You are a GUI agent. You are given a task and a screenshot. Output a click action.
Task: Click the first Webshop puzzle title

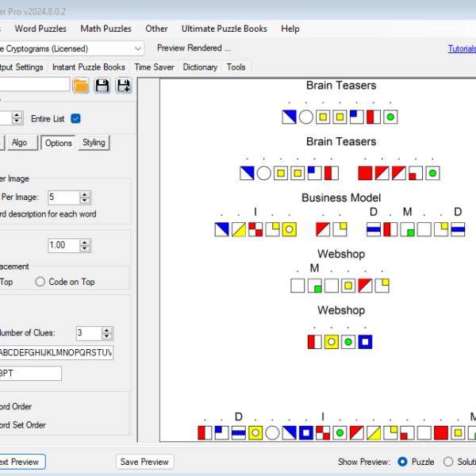[341, 254]
